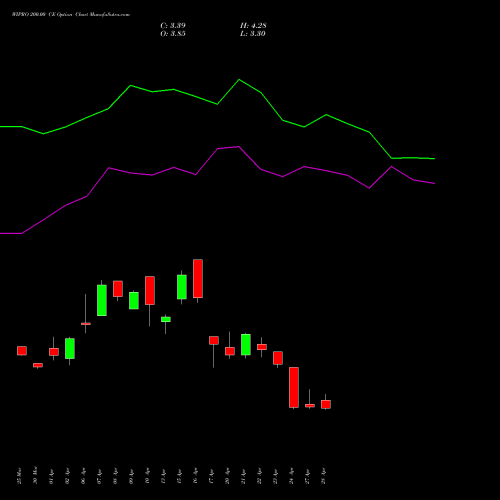Select the 30 Mar date label
The width and height of the screenshot is (500, 500).
(x=36, y=475)
